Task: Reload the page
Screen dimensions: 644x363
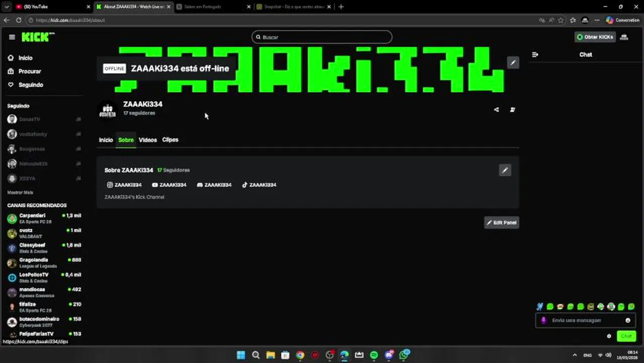Action: (x=18, y=20)
